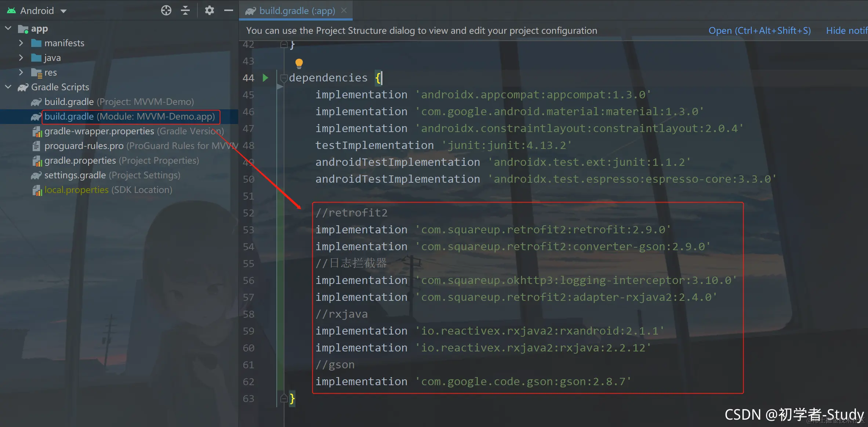
Task: Expand the res folder
Action: click(21, 72)
